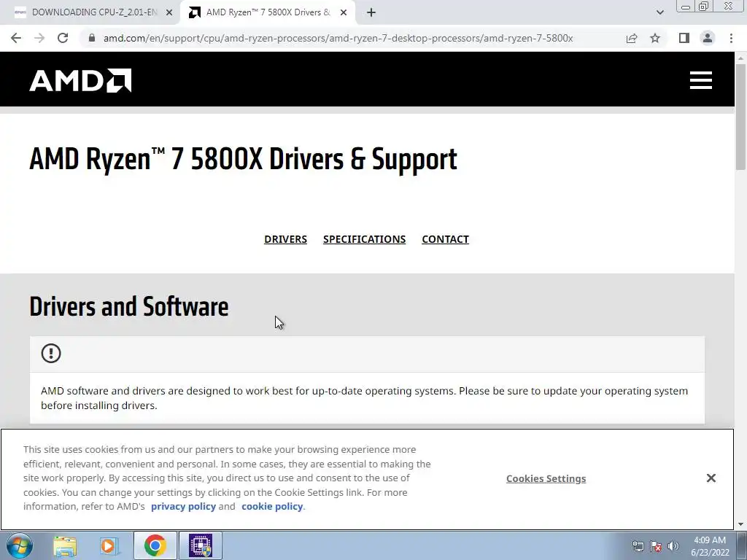This screenshot has width=747, height=560.
Task: Jump to the CONTACT section
Action: pyautogui.click(x=446, y=239)
